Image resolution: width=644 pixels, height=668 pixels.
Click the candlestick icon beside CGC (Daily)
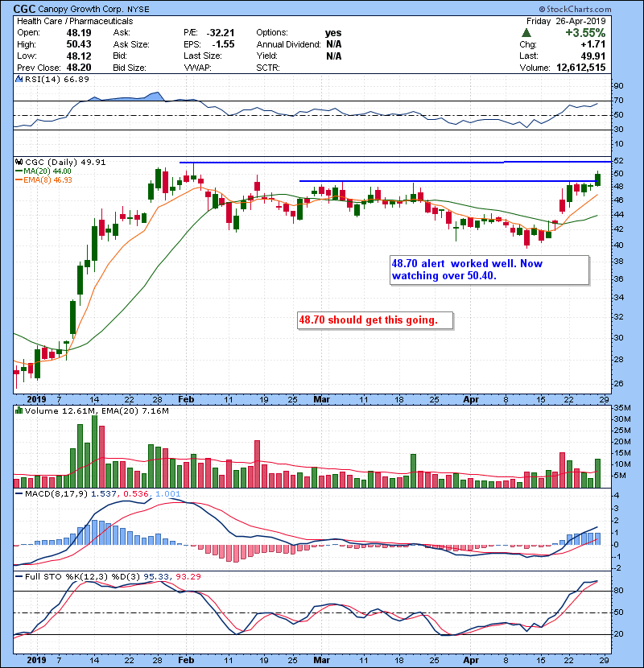19,162
